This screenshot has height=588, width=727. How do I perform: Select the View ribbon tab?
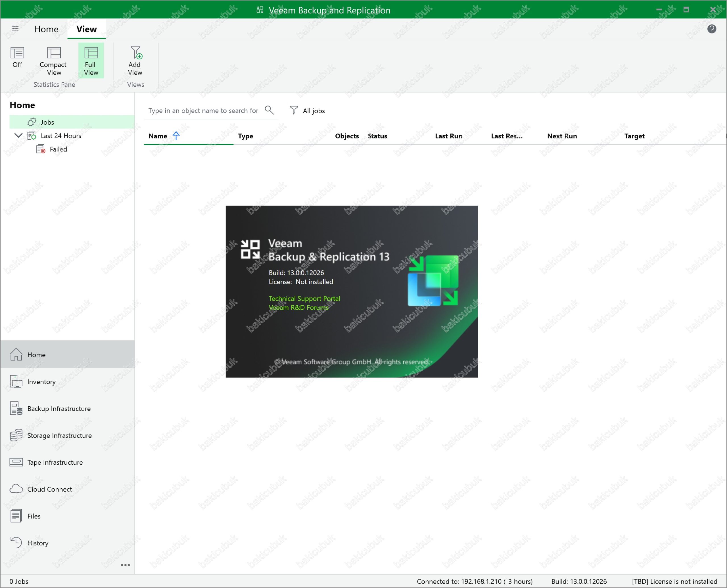coord(86,29)
